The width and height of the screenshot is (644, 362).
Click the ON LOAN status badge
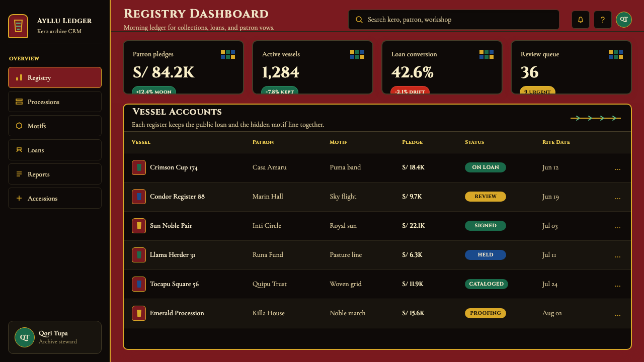pos(486,167)
